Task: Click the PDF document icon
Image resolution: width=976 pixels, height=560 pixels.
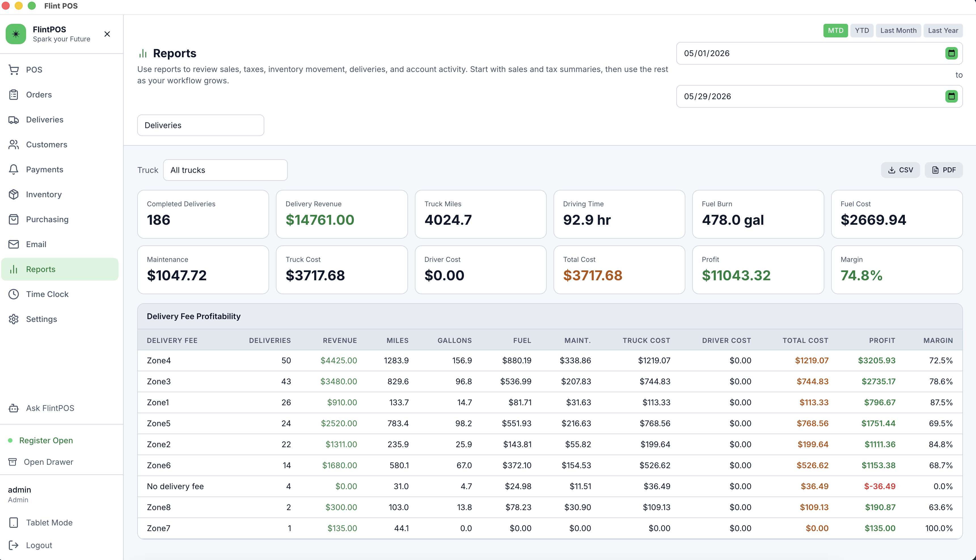Action: (x=936, y=170)
